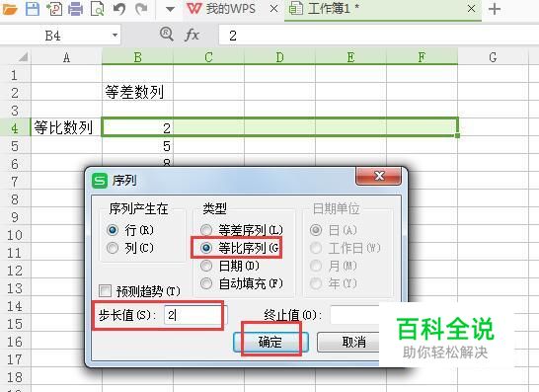This screenshot has height=392, width=539.
Task: Add a new tab with plus icon
Action: coord(495,9)
